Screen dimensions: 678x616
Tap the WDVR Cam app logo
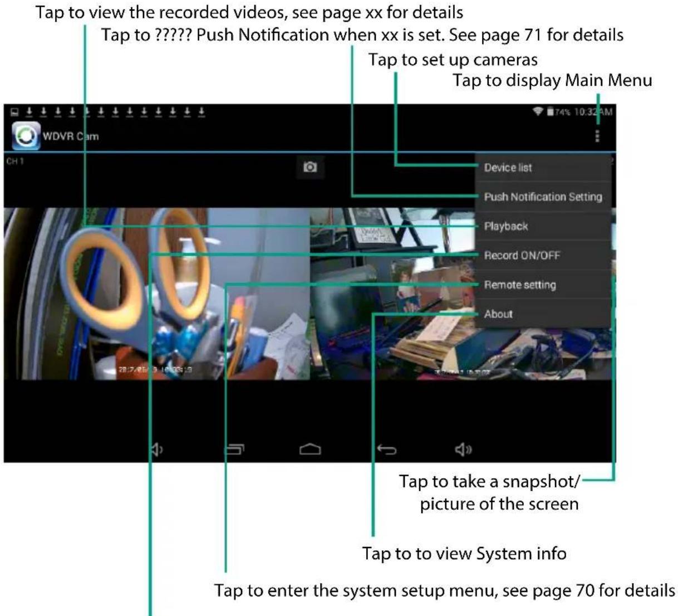point(26,136)
